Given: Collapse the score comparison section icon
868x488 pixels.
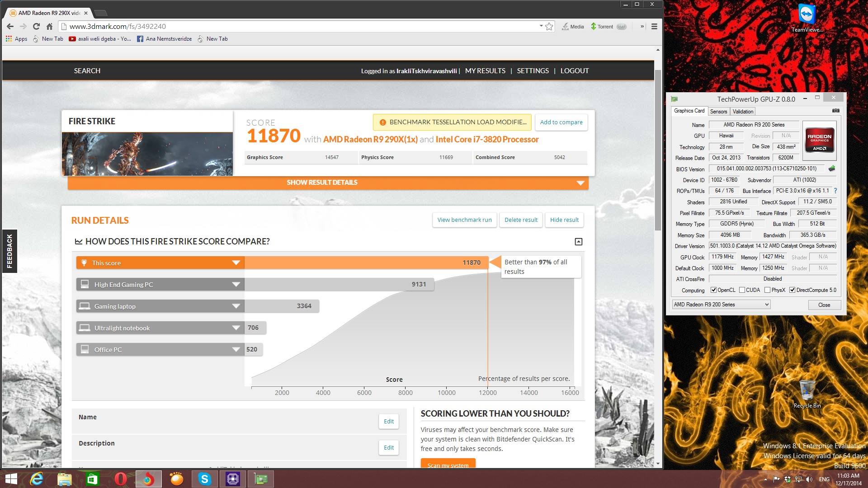Looking at the screenshot, I should [578, 242].
